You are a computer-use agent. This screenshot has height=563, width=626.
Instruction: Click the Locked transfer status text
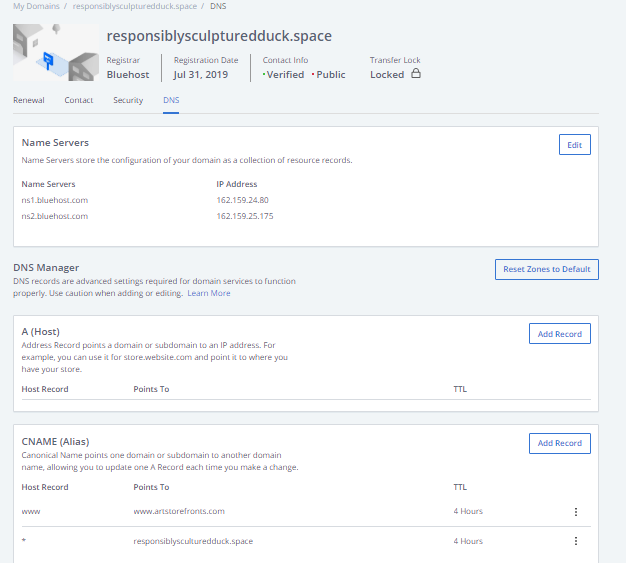(387, 75)
